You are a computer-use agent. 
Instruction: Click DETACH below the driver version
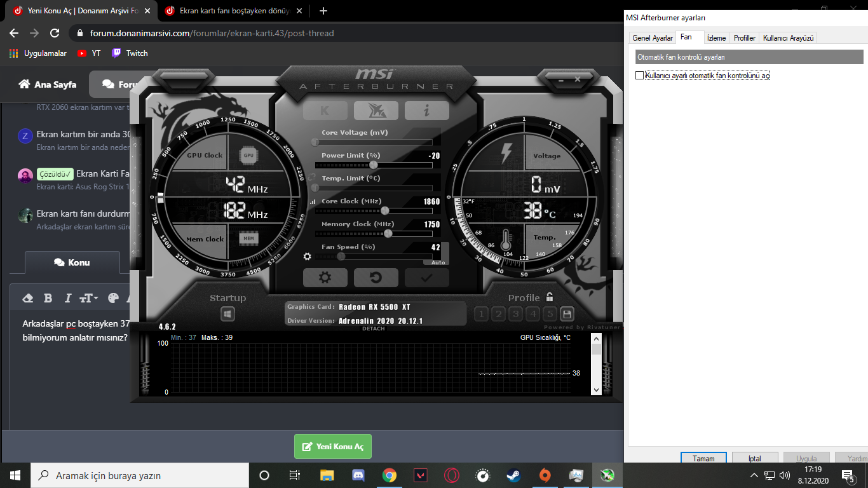[374, 329]
